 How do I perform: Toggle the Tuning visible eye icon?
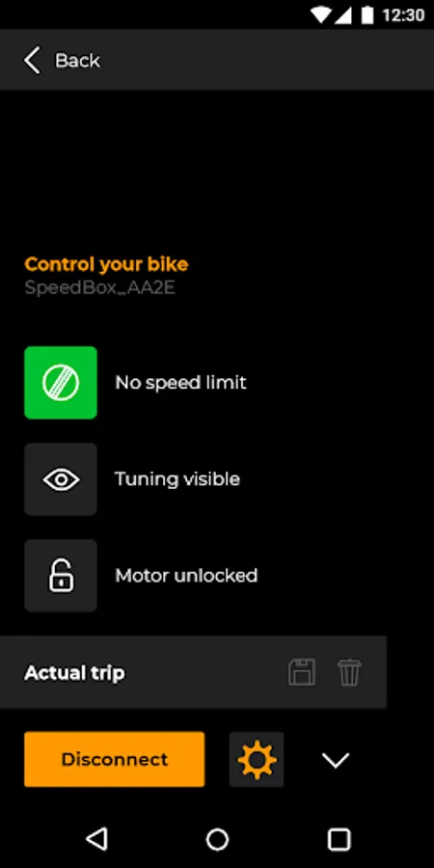pyautogui.click(x=61, y=479)
